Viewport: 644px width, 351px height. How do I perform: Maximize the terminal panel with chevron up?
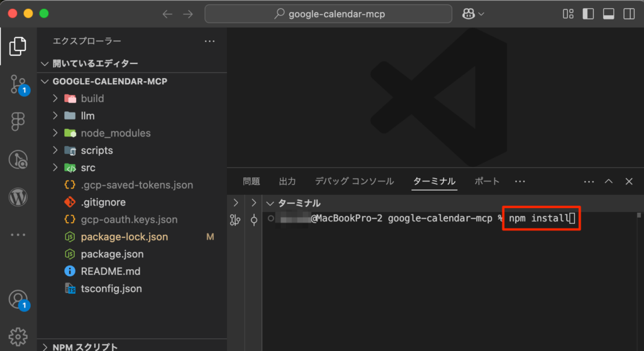click(609, 181)
